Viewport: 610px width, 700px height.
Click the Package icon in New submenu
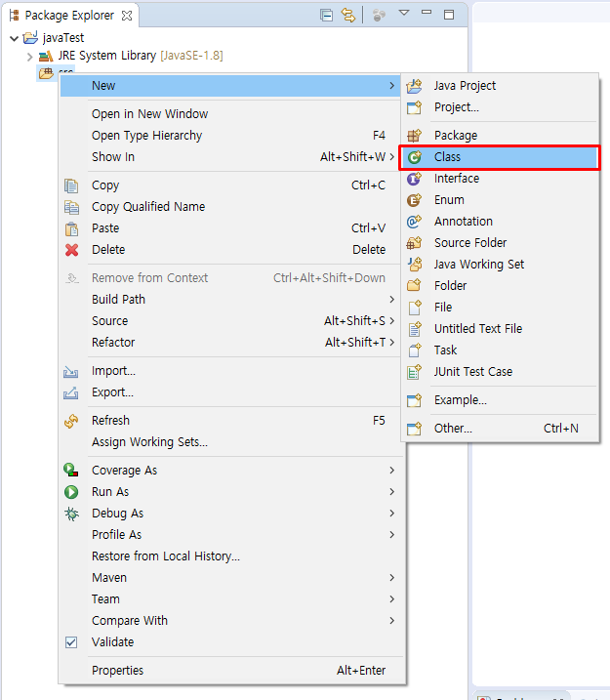414,136
